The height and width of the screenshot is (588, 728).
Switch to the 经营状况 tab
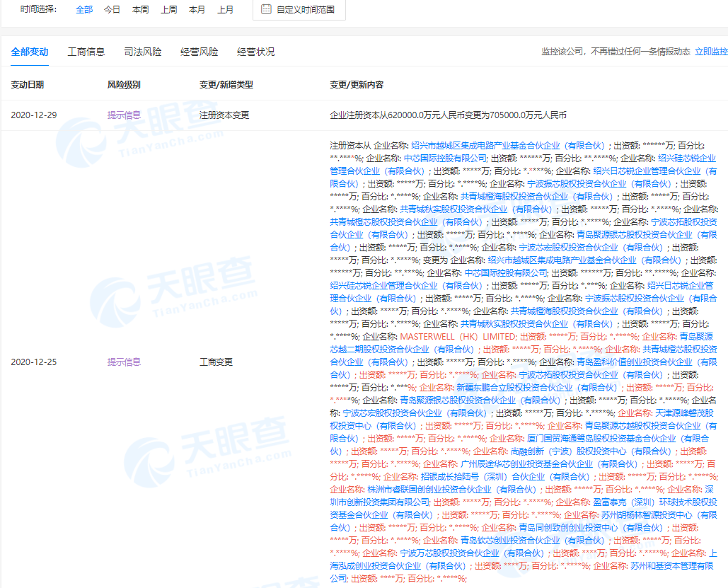click(x=256, y=52)
